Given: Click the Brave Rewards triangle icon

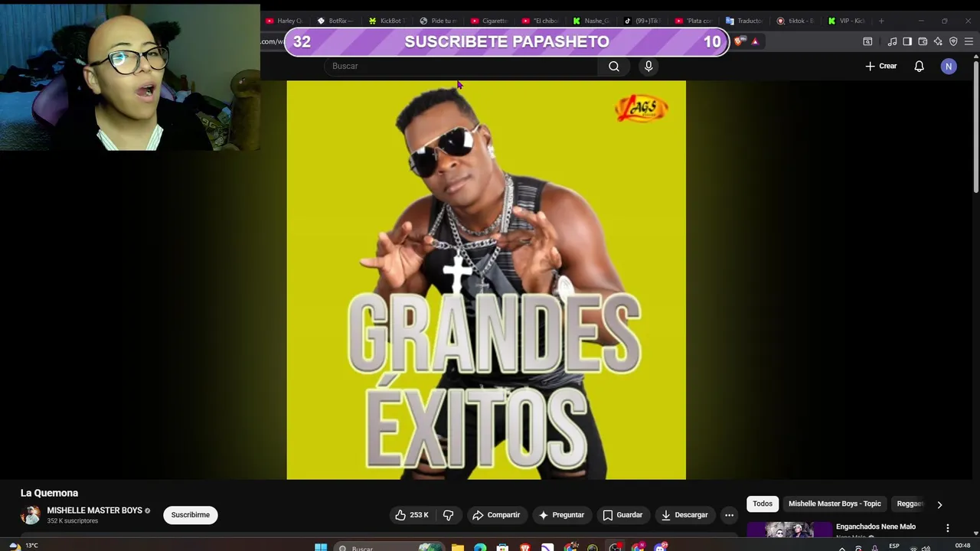Looking at the screenshot, I should (x=755, y=41).
